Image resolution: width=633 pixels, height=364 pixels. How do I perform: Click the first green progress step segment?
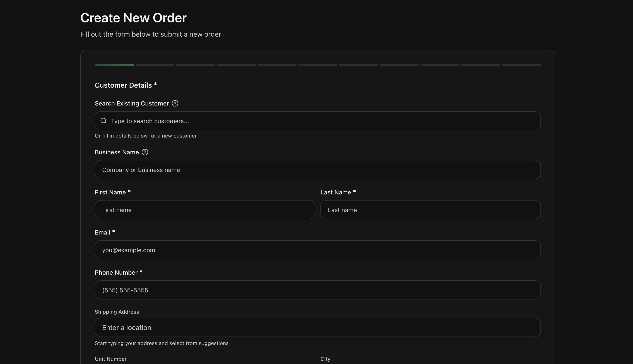[x=114, y=65]
